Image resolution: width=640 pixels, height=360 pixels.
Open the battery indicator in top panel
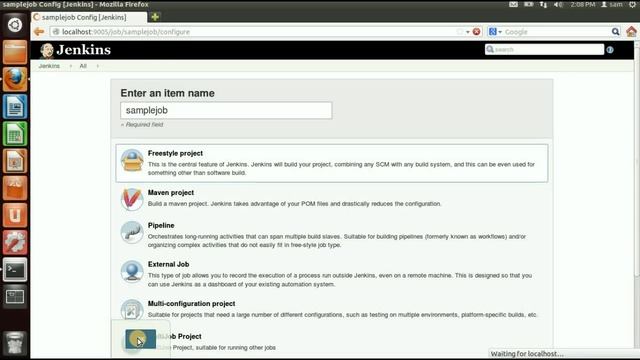click(x=529, y=4)
